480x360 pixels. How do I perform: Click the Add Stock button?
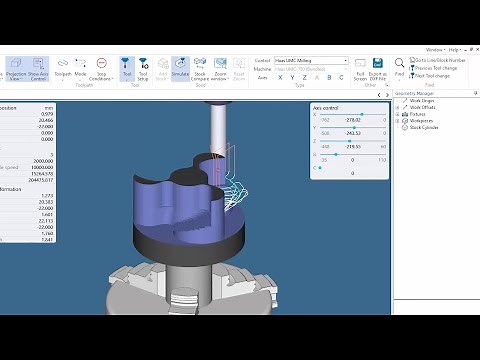click(163, 69)
